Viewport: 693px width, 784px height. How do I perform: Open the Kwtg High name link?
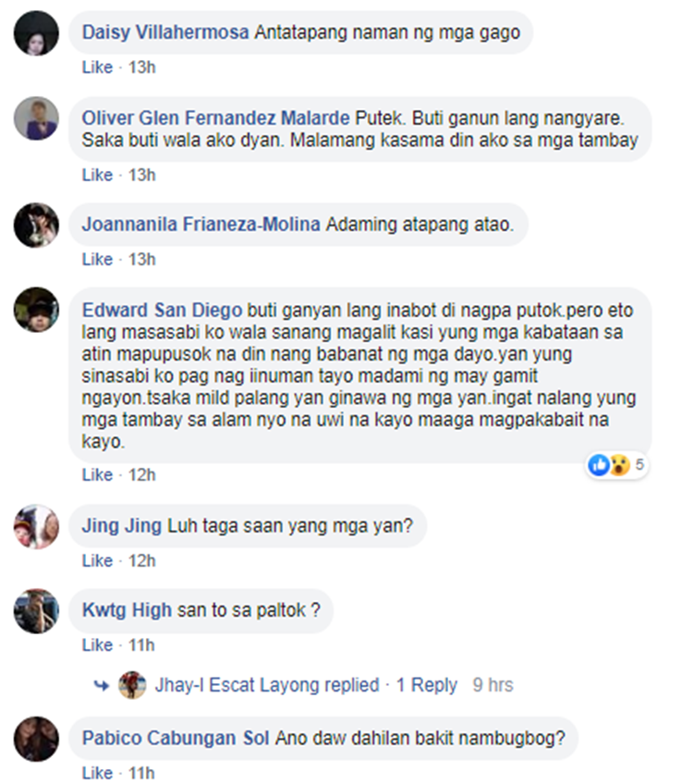[x=127, y=610]
